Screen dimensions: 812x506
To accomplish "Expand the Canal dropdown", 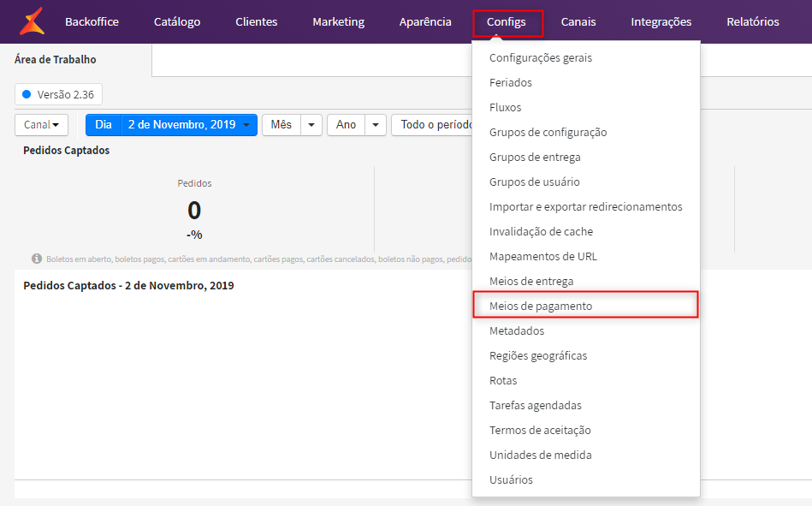I will 41,125.
